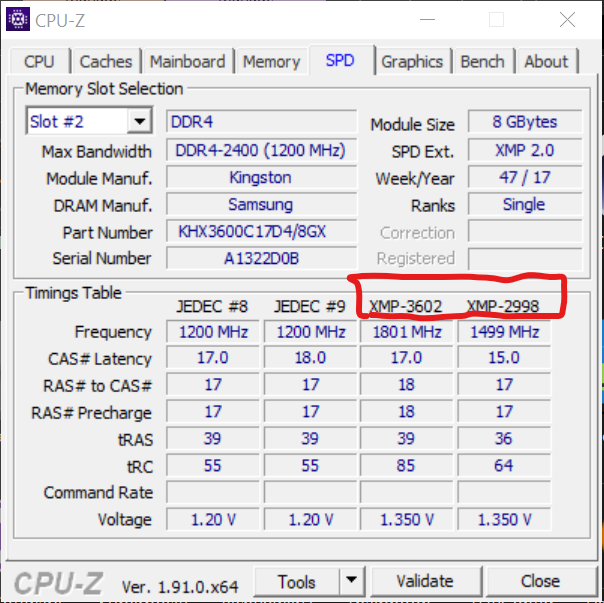
Task: Open the Memory tab
Action: (272, 62)
